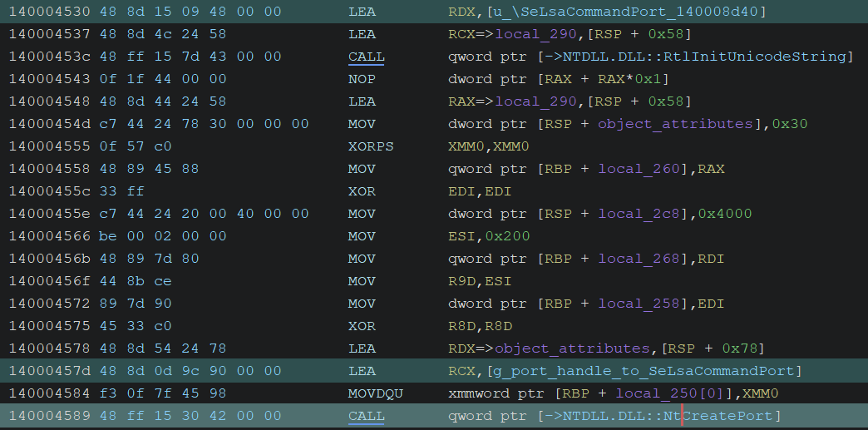Click the local_258 variable reference
This screenshot has width=868, height=430.
pyautogui.click(x=639, y=303)
